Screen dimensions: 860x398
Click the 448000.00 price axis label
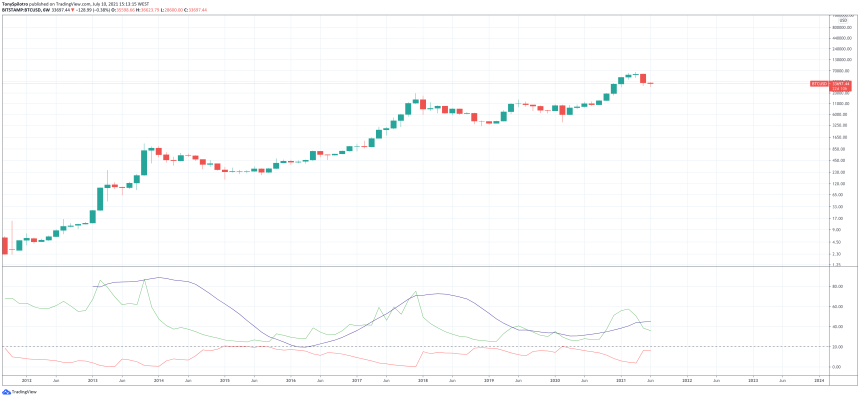tap(841, 38)
